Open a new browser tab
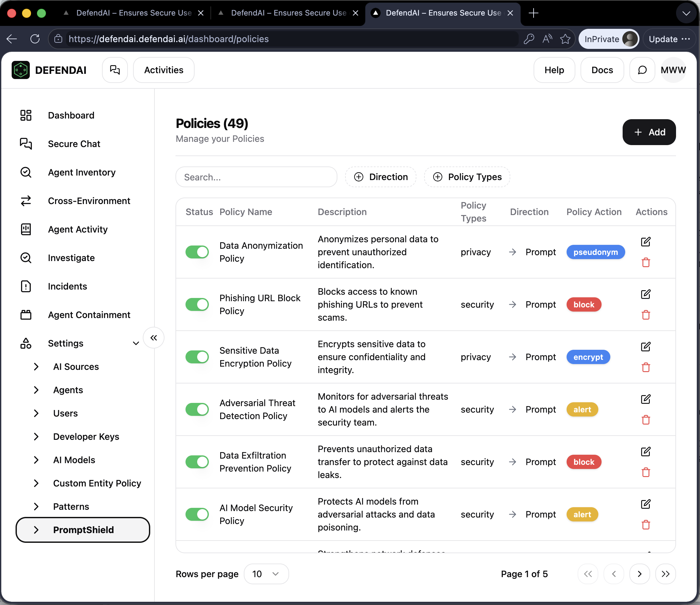The image size is (700, 605). click(534, 13)
